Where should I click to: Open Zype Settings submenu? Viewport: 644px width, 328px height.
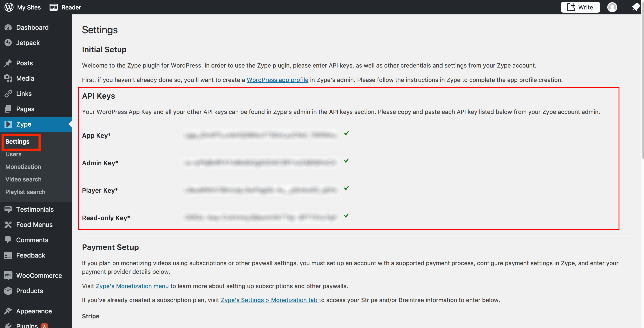(x=18, y=141)
